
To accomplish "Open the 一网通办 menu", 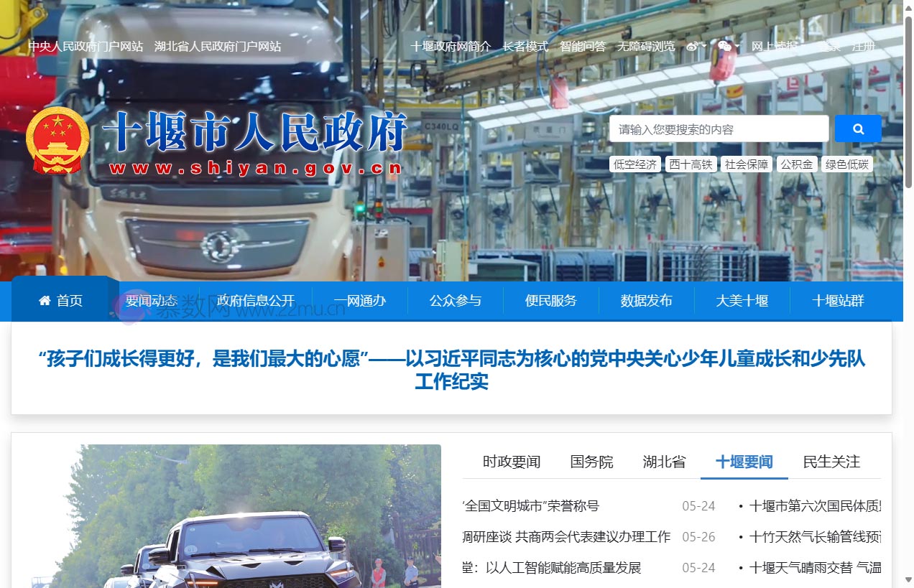I will 360,300.
